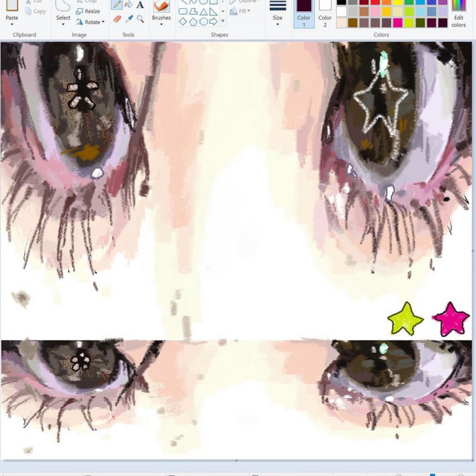Select the Pencil tool
Screen dimensions: 476x476
click(117, 5)
